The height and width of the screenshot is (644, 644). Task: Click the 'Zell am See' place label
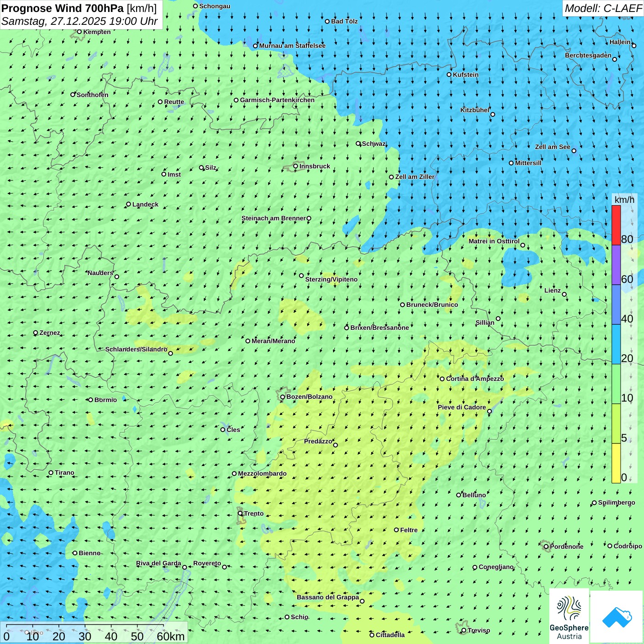pyautogui.click(x=552, y=147)
